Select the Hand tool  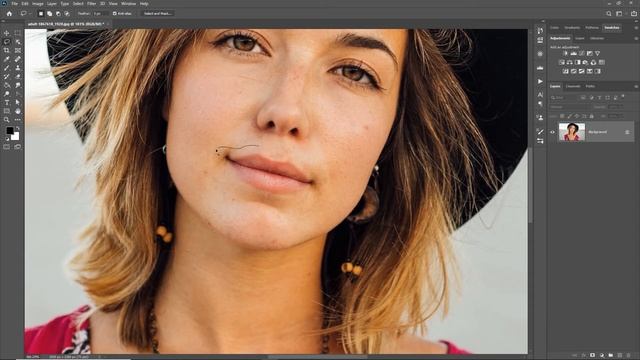pyautogui.click(x=18, y=111)
